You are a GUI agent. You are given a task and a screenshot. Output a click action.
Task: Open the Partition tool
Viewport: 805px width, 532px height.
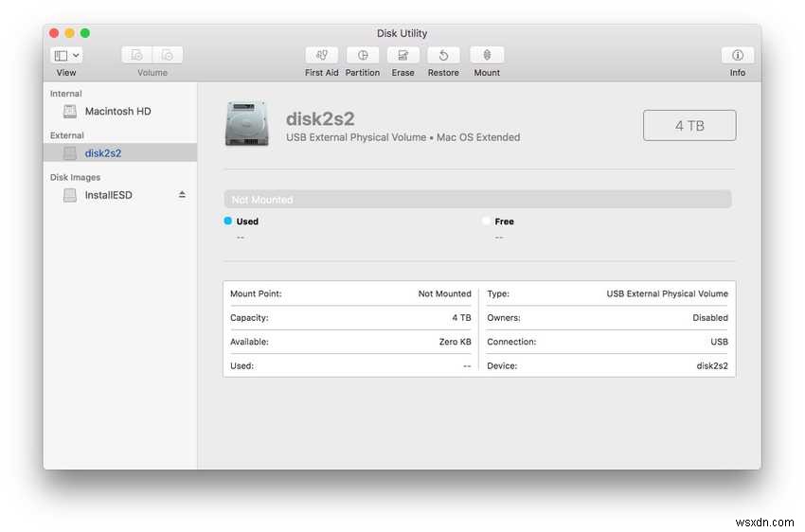(363, 55)
